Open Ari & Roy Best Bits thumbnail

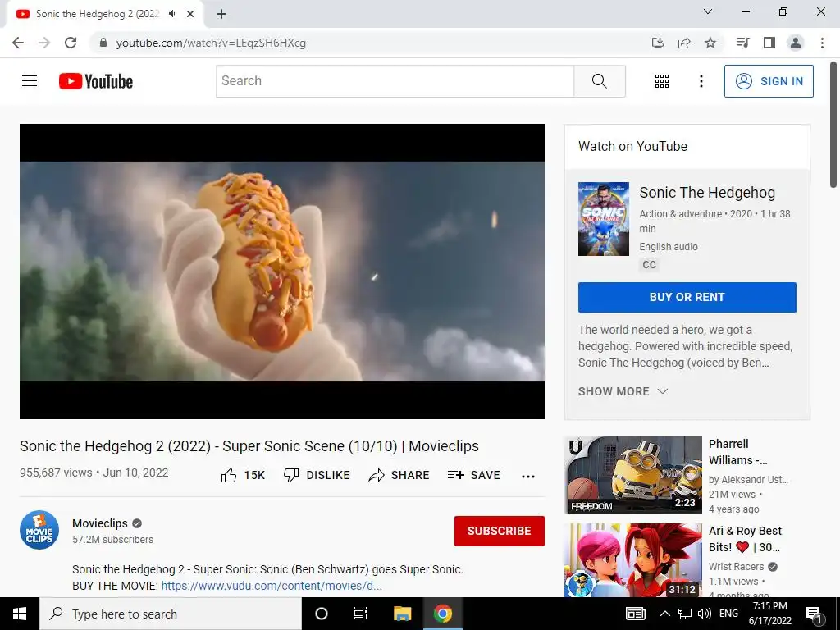(633, 560)
